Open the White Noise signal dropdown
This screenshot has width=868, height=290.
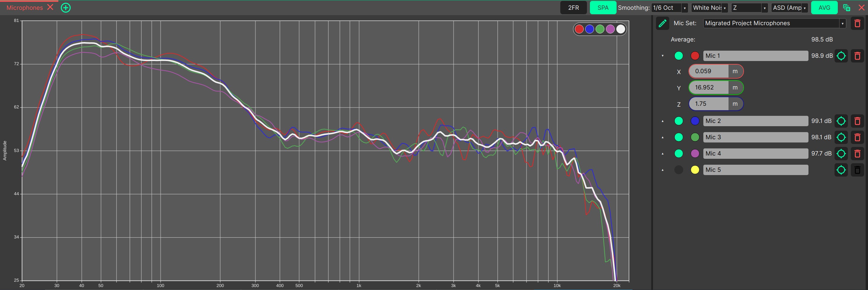tap(709, 8)
